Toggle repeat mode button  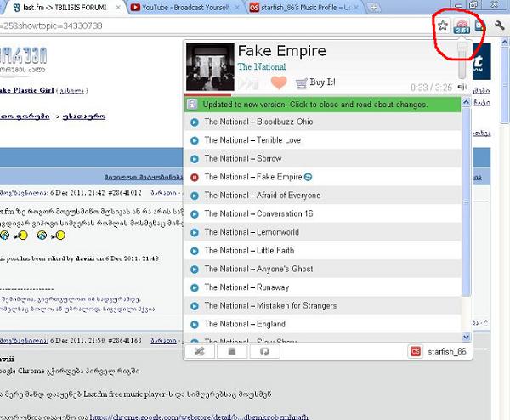[x=264, y=351]
